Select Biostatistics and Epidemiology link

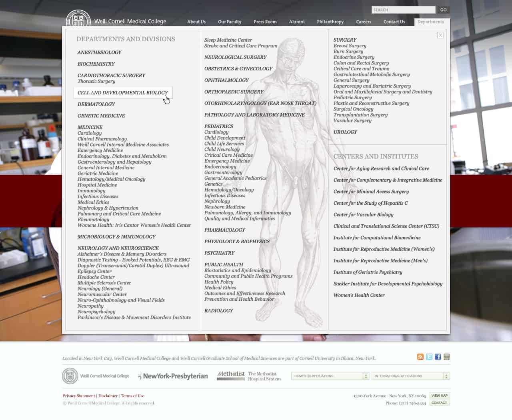[238, 270]
